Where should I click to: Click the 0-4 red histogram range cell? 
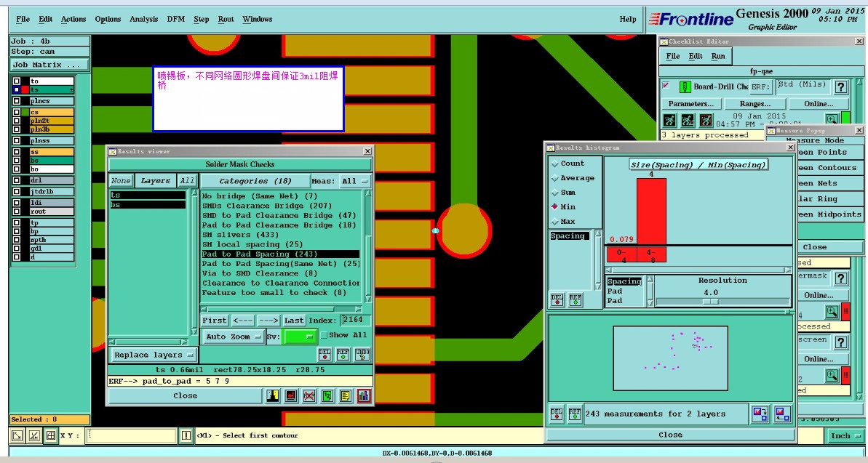[621, 255]
